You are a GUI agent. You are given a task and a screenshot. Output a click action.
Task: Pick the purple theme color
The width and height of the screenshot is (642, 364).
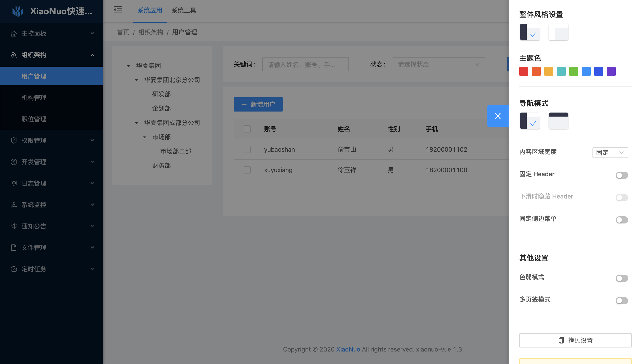611,71
